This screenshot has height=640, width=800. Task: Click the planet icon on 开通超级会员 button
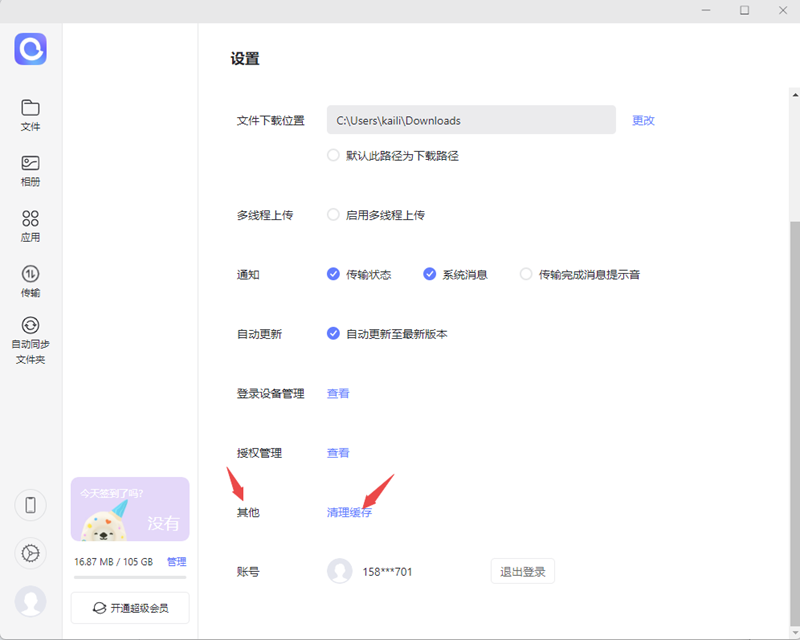coord(97,607)
